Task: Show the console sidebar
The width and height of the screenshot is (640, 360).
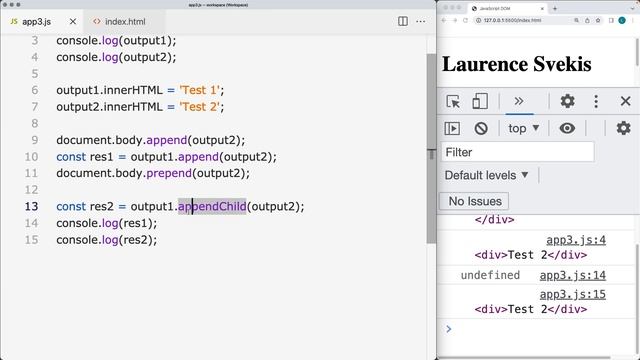Action: coord(452,128)
